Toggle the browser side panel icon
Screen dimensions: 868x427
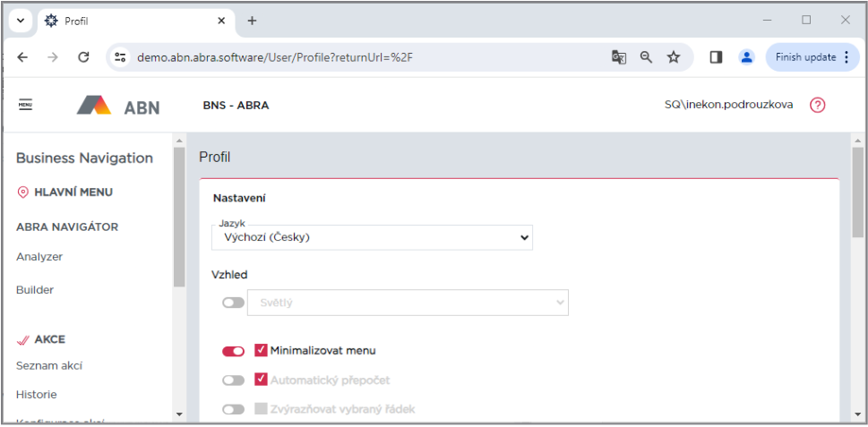click(x=716, y=57)
